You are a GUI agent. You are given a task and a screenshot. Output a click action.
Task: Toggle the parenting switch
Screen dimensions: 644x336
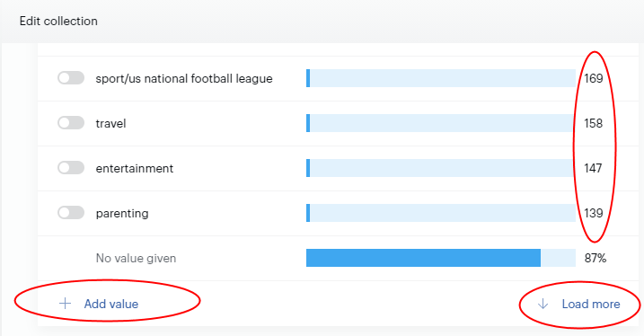pos(71,212)
